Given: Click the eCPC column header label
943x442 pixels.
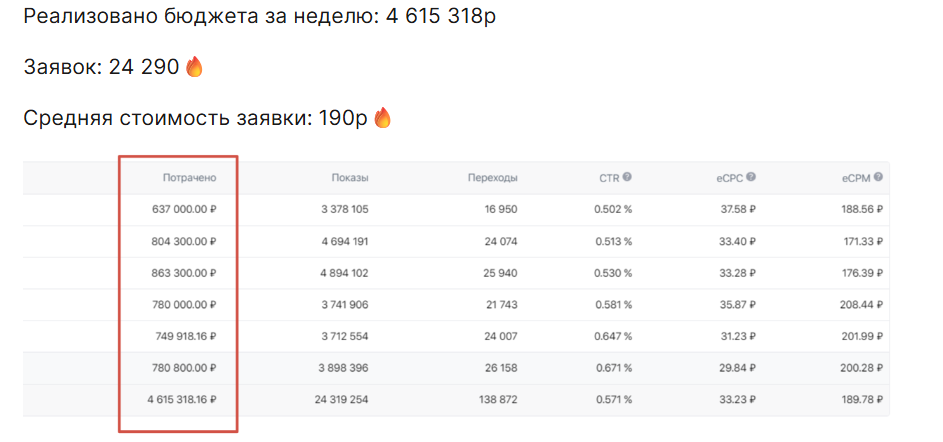Looking at the screenshot, I should (x=729, y=178).
